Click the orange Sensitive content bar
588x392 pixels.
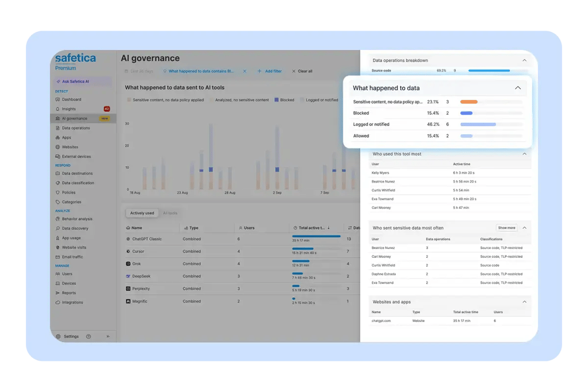(x=469, y=102)
